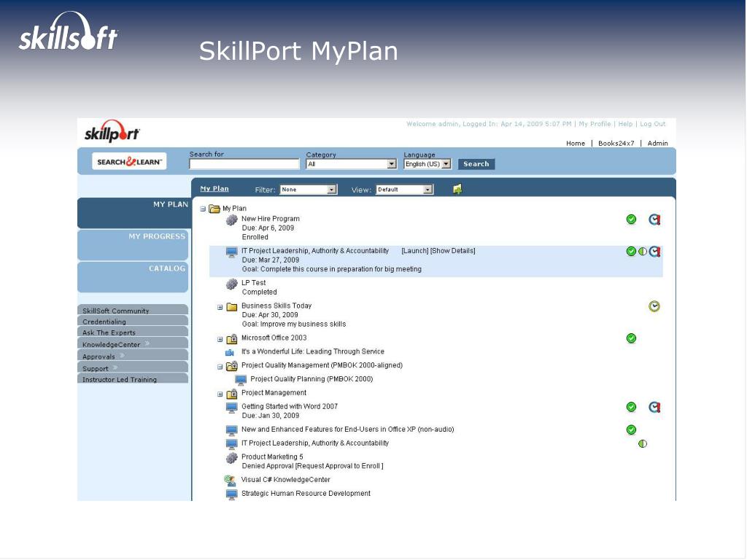This screenshot has height=560, width=747.
Task: Click the My Plan open folder icon
Action: click(x=214, y=209)
